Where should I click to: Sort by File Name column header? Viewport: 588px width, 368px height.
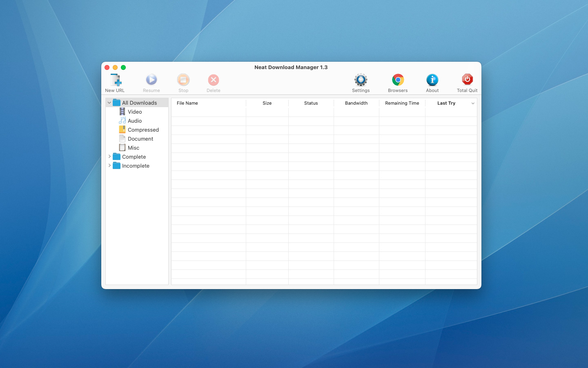209,103
